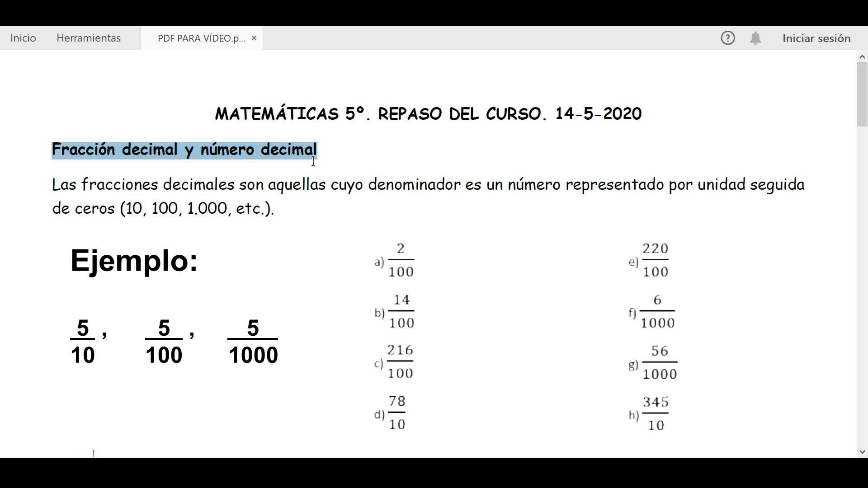Click Iniciar sesión to sign in
Screen dimensions: 868x488
tap(816, 38)
